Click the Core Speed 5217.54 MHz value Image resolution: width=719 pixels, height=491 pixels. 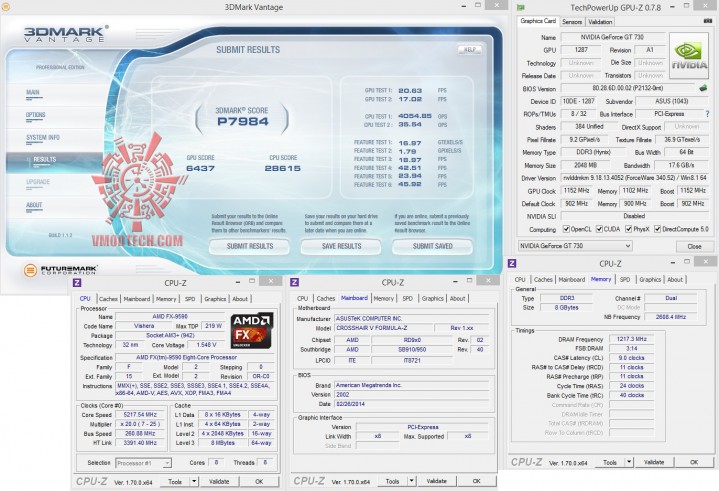[140, 414]
